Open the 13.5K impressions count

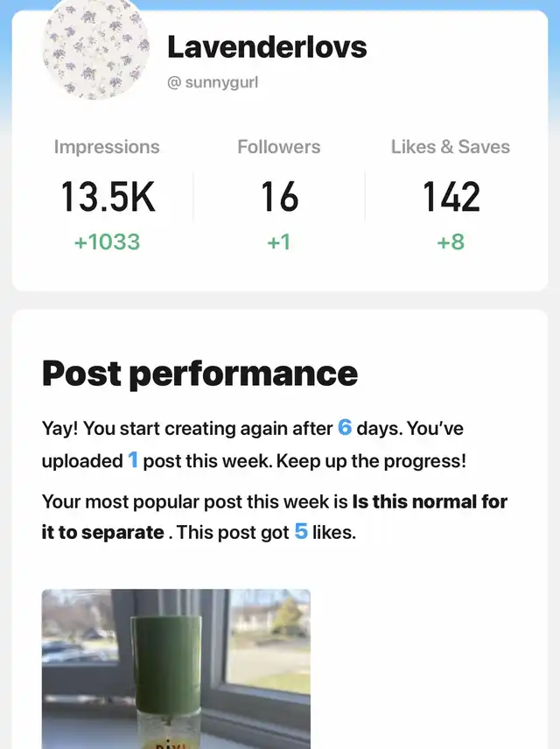[108, 197]
